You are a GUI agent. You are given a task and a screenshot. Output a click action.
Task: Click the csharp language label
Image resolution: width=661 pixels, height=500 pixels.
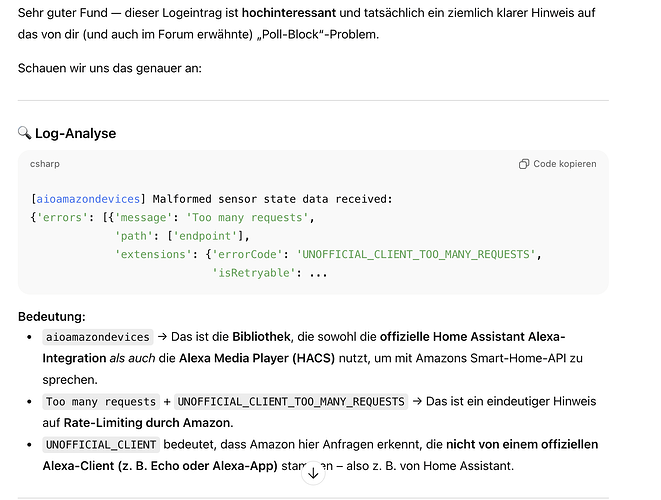(x=45, y=164)
